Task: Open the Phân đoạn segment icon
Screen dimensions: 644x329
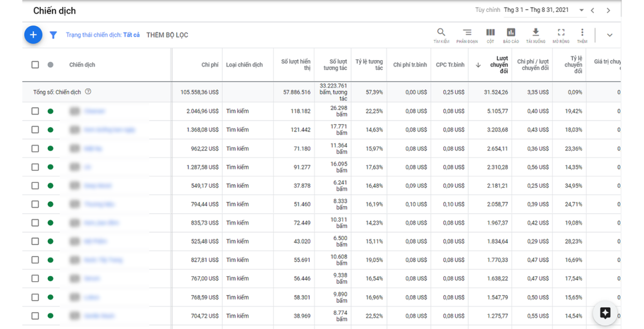Action: click(x=467, y=33)
